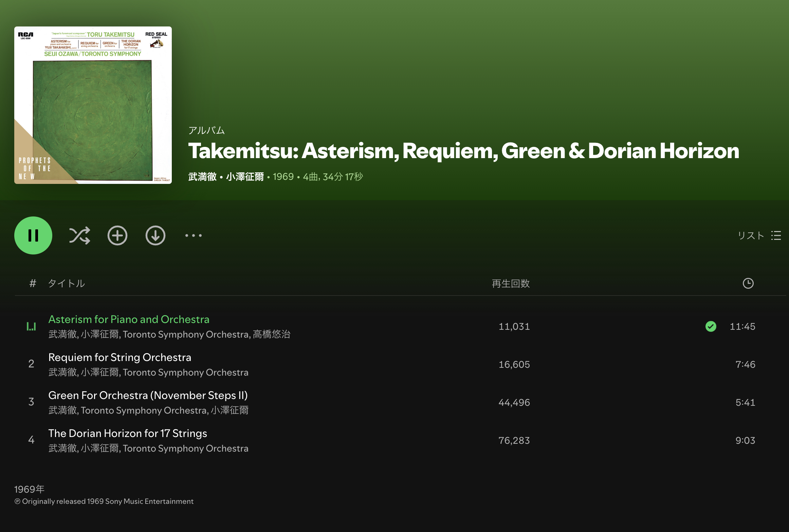Click duration 5:41
The height and width of the screenshot is (532, 789).
click(746, 402)
